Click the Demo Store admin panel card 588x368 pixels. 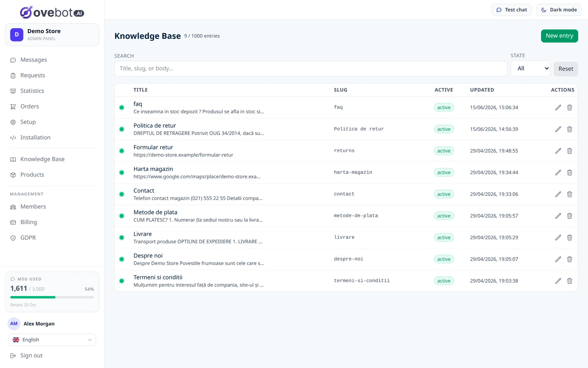tap(52, 35)
